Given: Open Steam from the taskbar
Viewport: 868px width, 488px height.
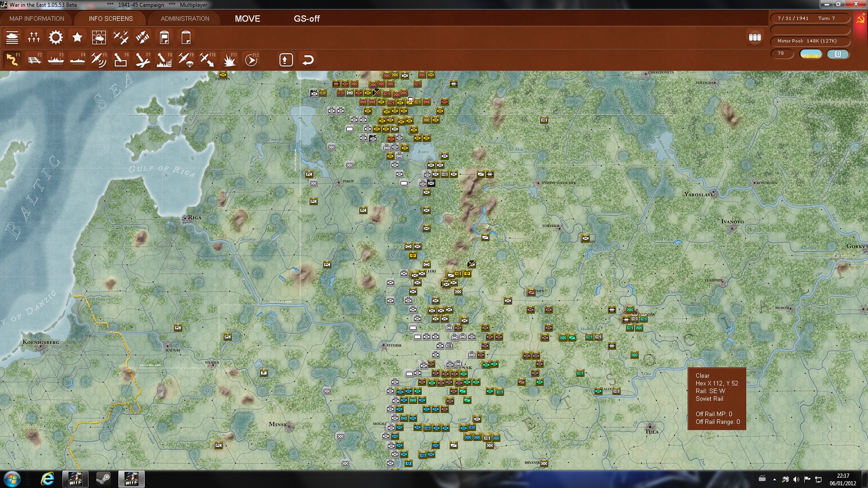Looking at the screenshot, I should (103, 479).
